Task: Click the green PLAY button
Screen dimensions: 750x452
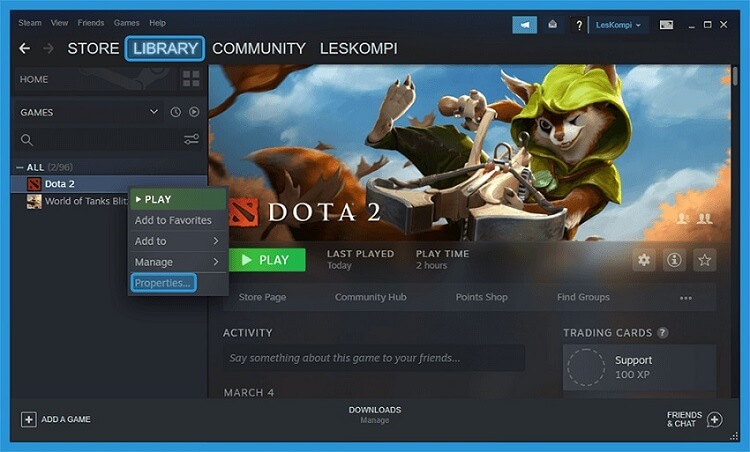Action: (267, 260)
